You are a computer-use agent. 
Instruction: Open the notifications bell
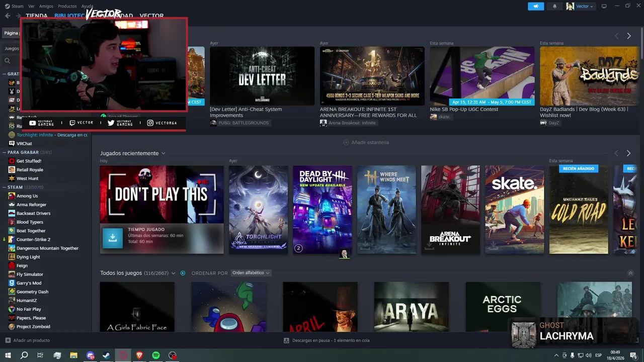coord(555,6)
